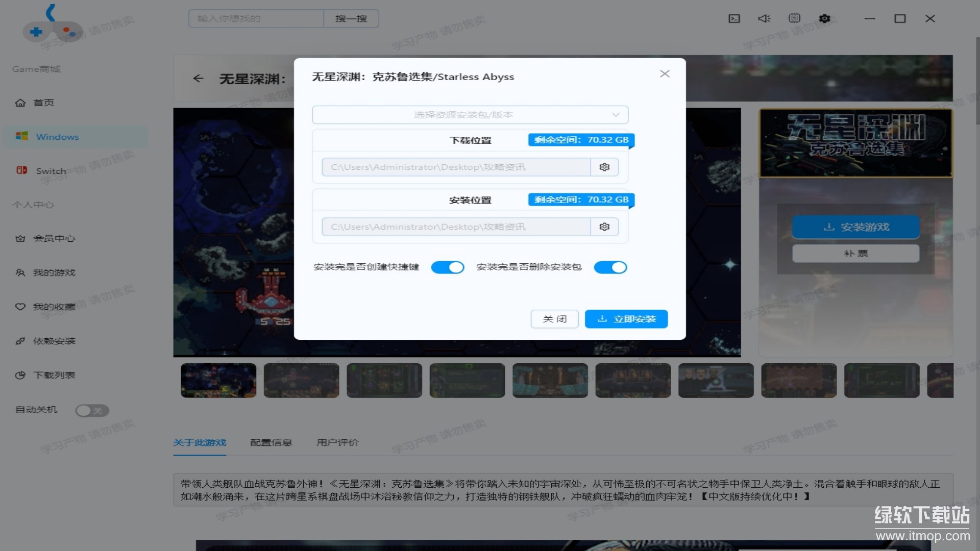Select the fourth screenshot thumbnail

coord(468,381)
